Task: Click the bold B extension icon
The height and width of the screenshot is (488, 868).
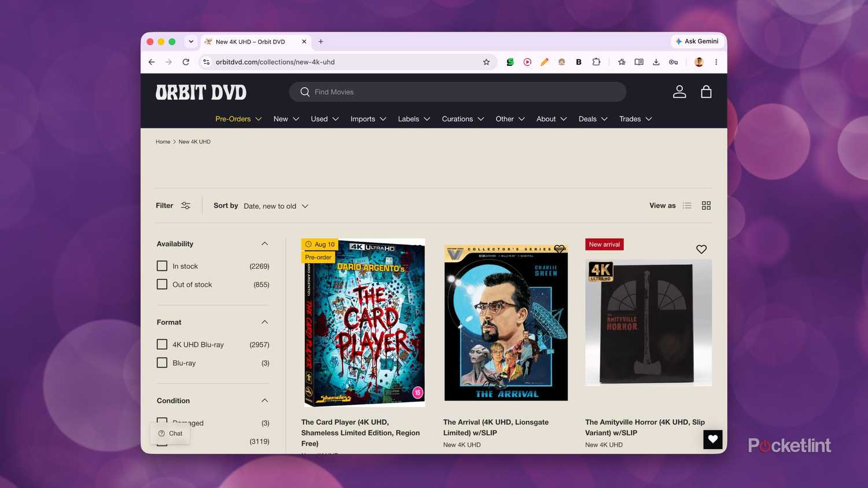Action: point(579,62)
